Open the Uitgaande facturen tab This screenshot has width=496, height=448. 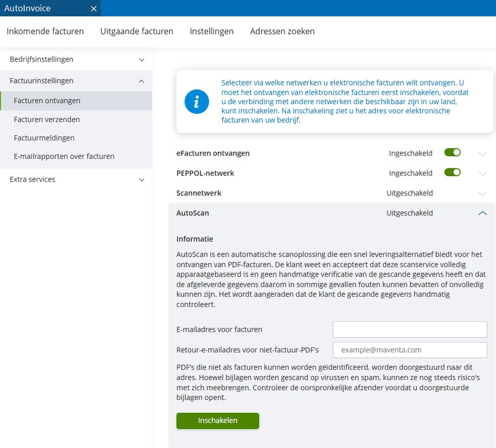click(x=137, y=31)
